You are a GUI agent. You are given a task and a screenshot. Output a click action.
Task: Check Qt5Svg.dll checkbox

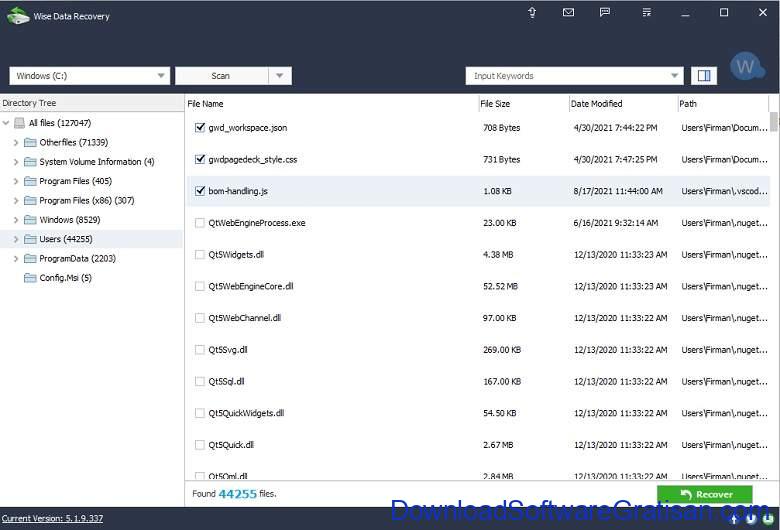199,349
